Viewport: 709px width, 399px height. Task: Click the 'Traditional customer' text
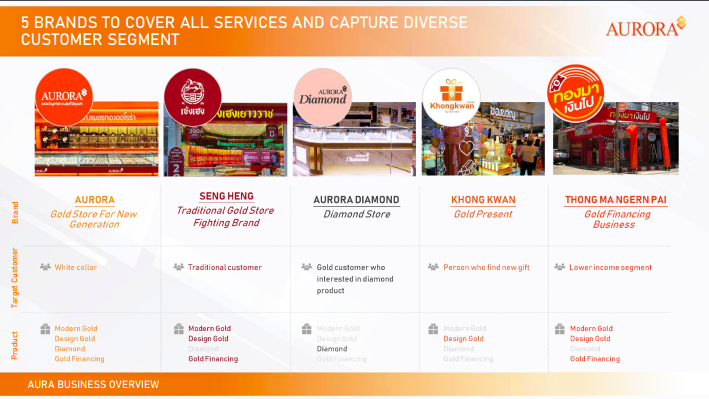[x=225, y=267]
